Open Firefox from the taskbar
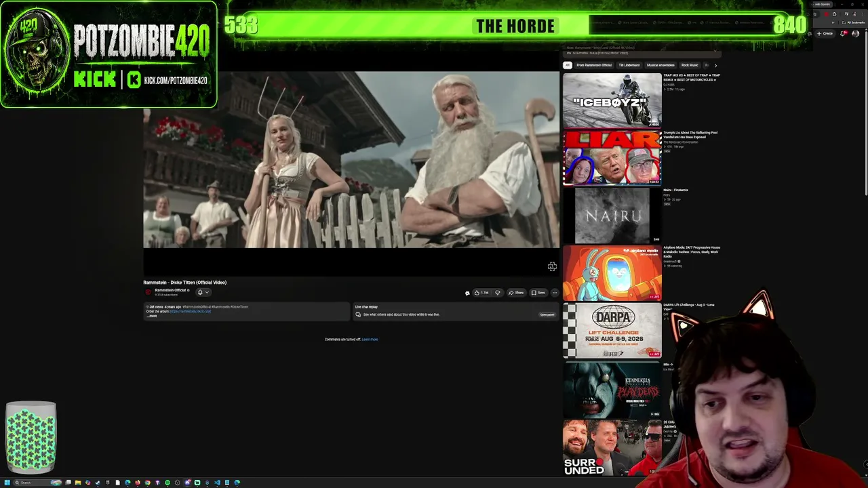 tap(138, 483)
